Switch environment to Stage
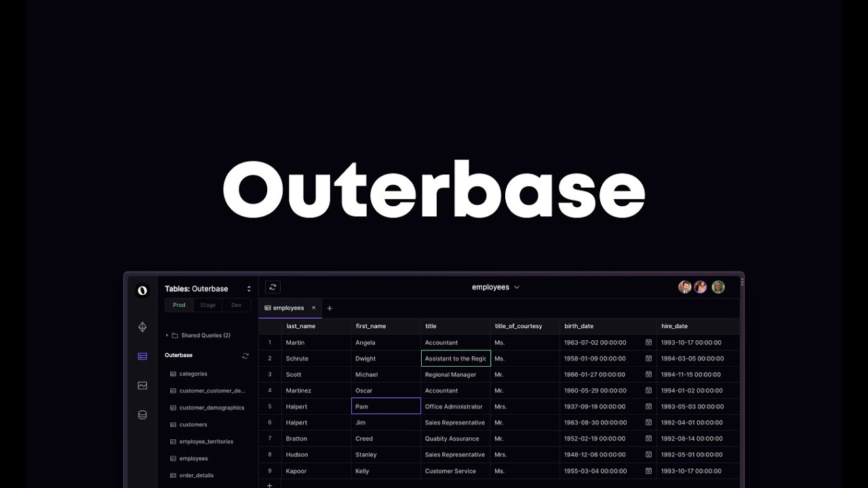This screenshot has width=868, height=488. (208, 305)
